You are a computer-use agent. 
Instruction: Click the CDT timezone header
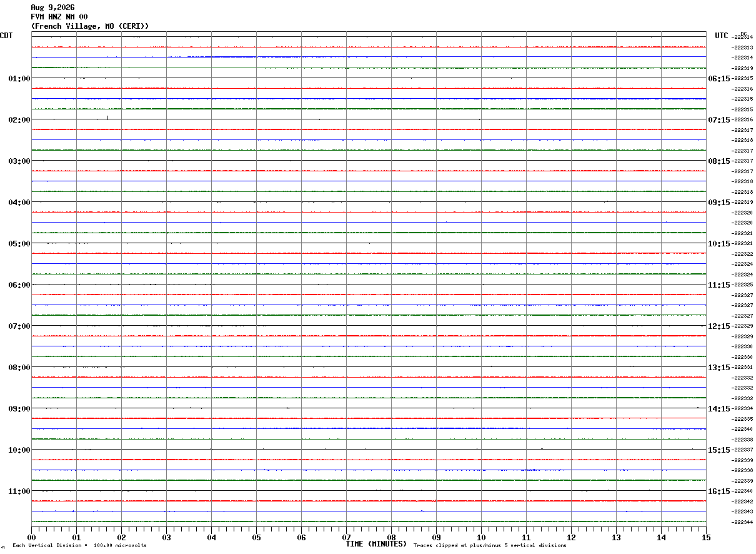point(6,36)
